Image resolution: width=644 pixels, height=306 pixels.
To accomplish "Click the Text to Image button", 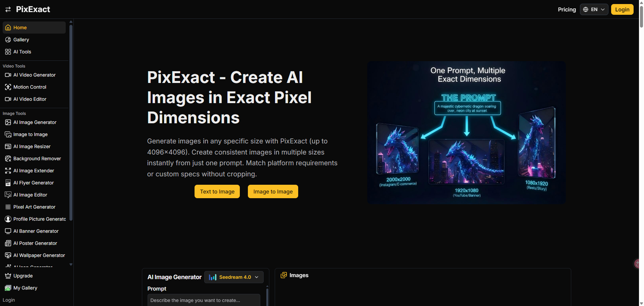I will coord(217,191).
